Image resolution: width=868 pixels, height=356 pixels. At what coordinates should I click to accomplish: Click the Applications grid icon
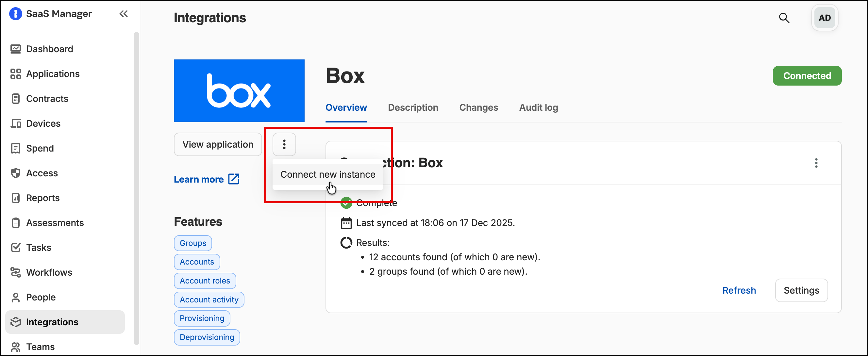[15, 74]
